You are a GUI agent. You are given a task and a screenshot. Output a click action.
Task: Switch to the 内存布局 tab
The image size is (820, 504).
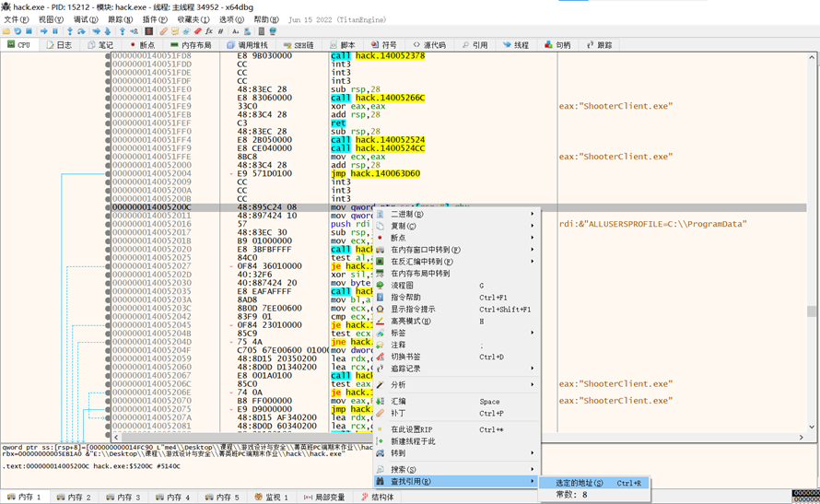tap(191, 45)
